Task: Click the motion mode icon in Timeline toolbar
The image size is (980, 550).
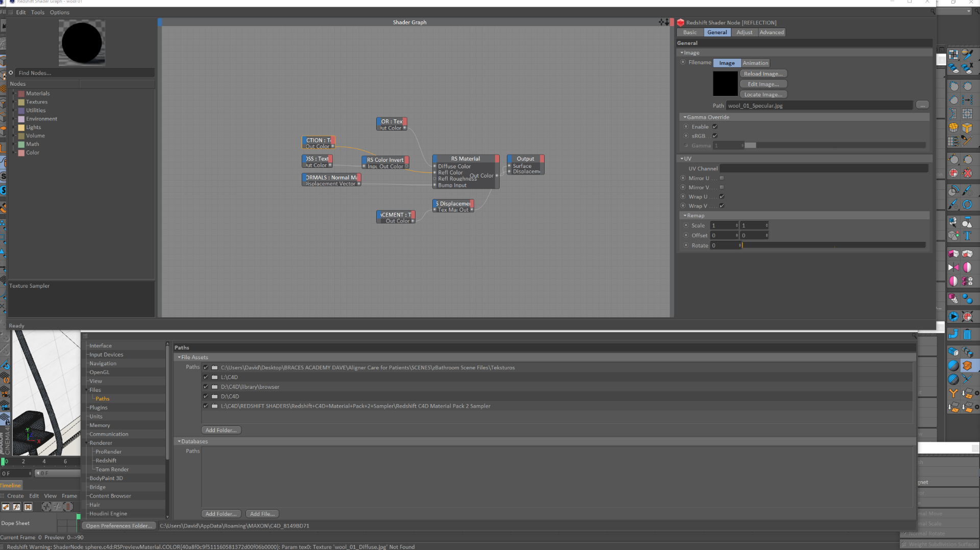Action: (28, 507)
